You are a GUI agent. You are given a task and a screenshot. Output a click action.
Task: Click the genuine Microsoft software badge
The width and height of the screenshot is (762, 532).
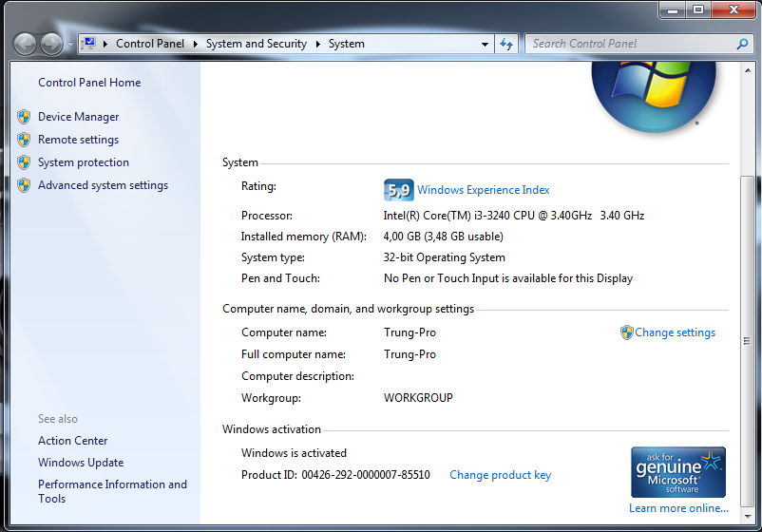pyautogui.click(x=678, y=472)
